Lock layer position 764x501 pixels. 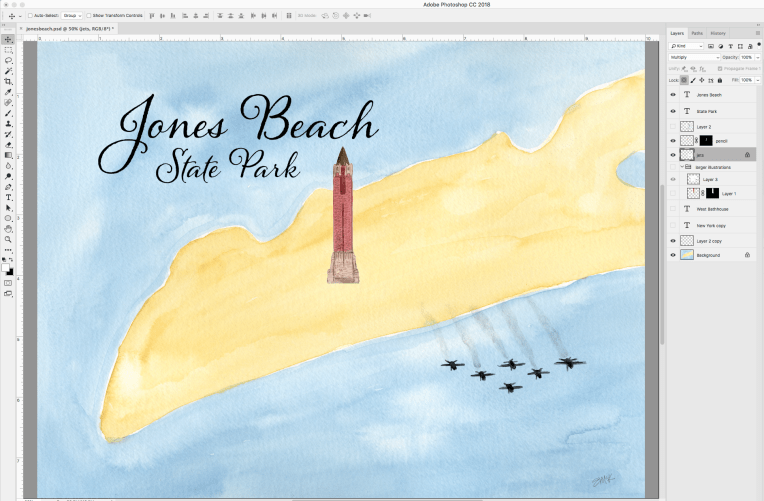click(x=702, y=80)
